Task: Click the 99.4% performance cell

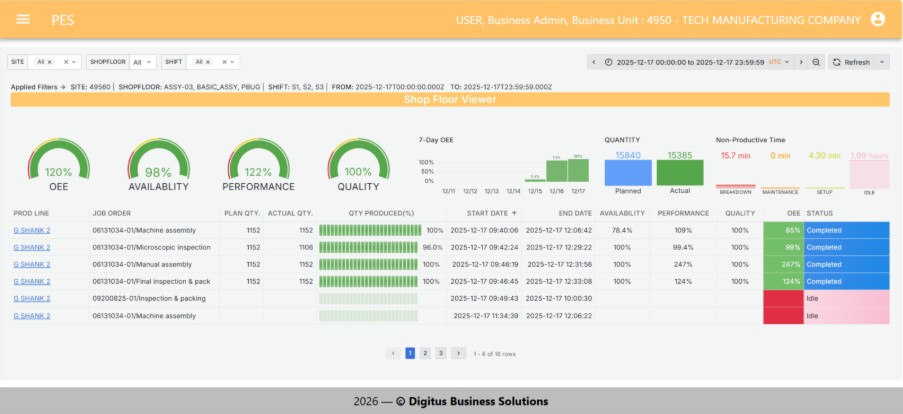Action: [x=683, y=248]
